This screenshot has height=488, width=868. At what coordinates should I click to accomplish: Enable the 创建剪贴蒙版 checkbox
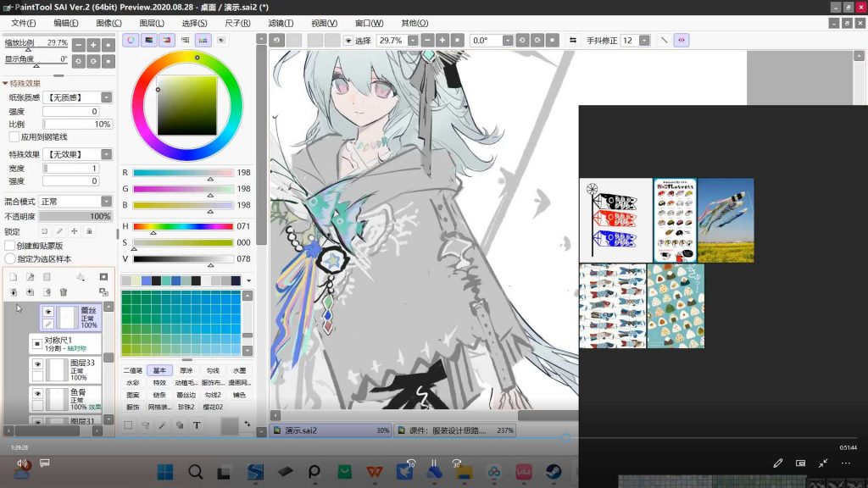10,246
